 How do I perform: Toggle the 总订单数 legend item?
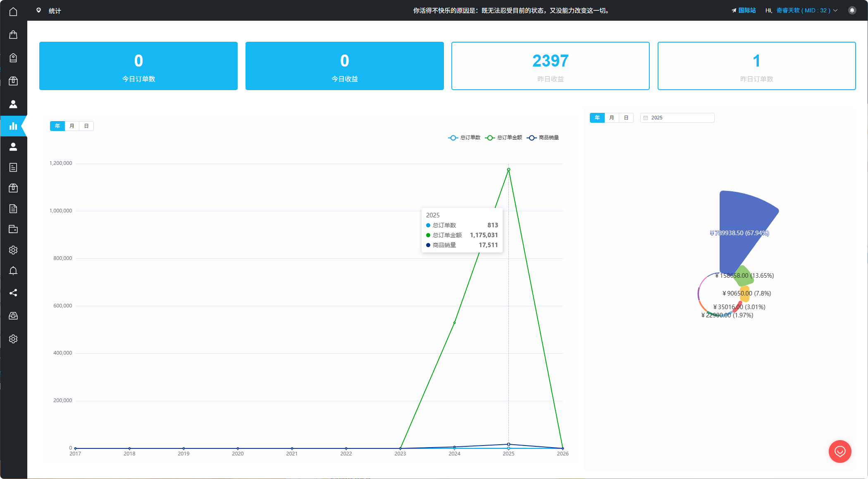(464, 138)
